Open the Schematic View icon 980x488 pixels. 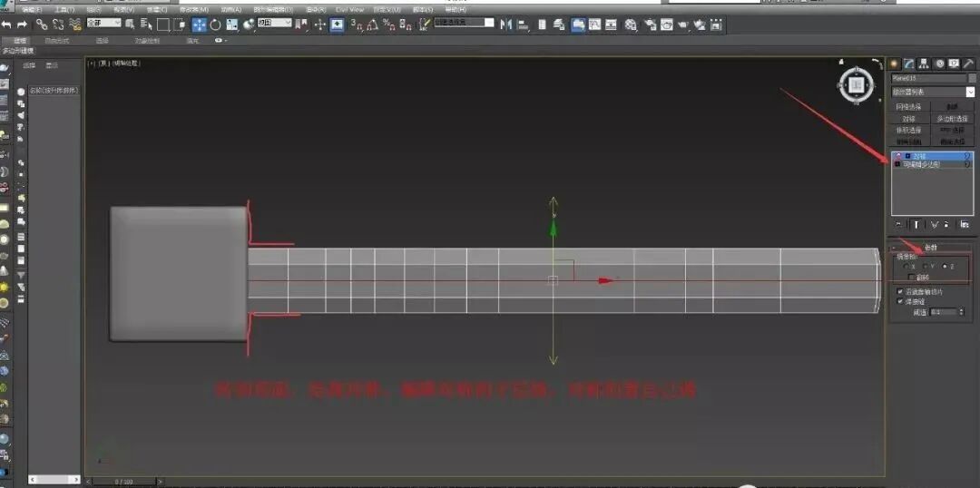(611, 24)
